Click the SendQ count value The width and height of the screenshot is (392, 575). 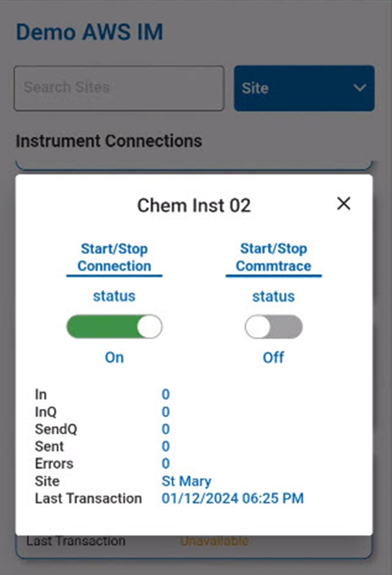166,429
